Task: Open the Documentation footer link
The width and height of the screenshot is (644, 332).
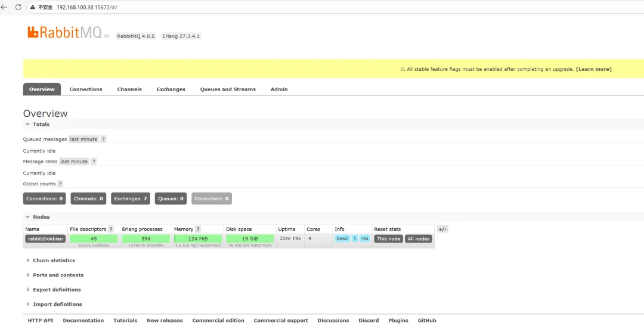Action: click(x=83, y=321)
